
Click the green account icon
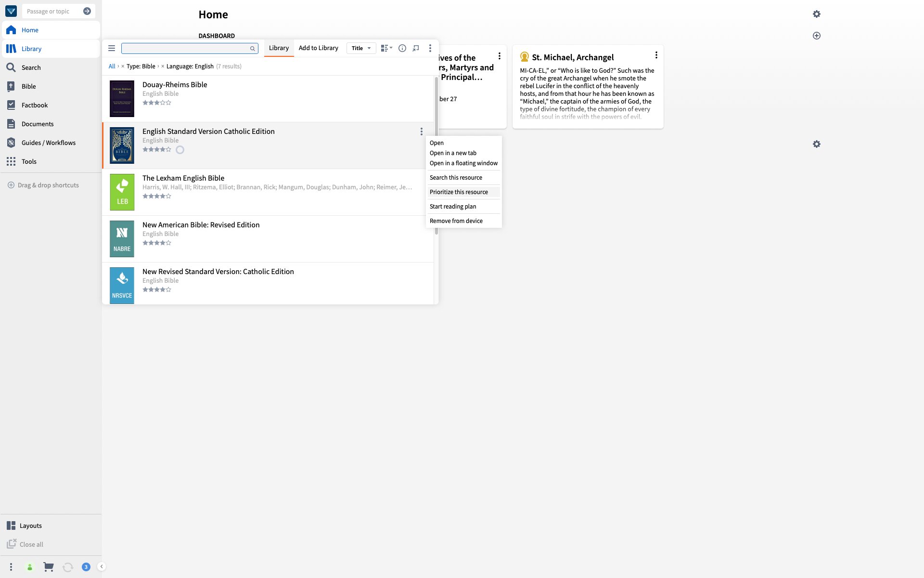(x=30, y=567)
